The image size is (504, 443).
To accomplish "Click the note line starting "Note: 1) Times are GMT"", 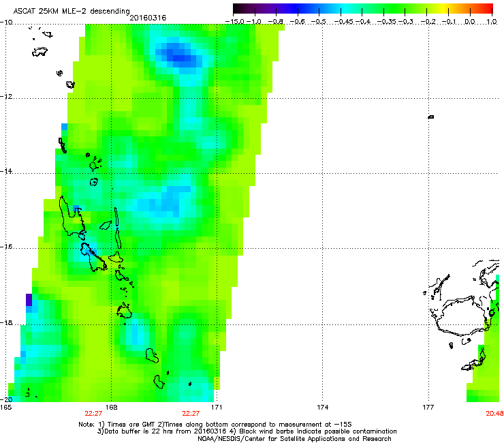I will (x=215, y=425).
